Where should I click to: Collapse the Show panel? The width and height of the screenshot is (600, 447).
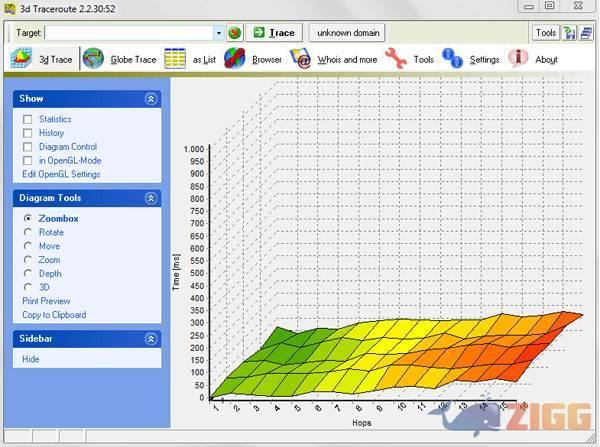coord(150,99)
